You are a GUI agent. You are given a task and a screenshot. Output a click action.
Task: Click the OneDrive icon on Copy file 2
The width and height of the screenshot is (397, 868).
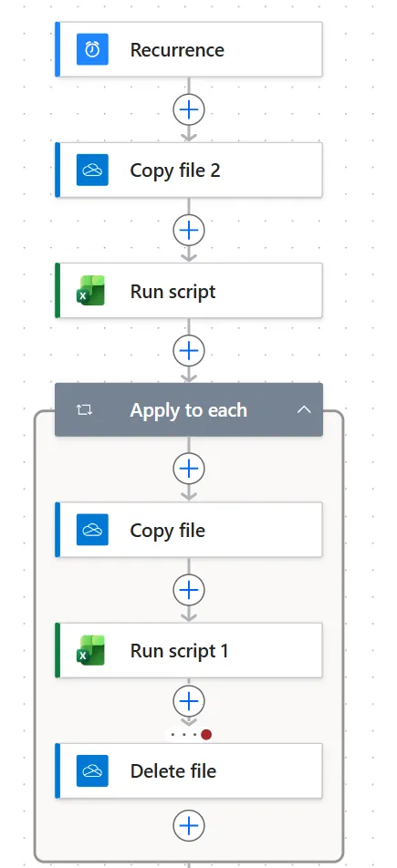click(x=92, y=170)
